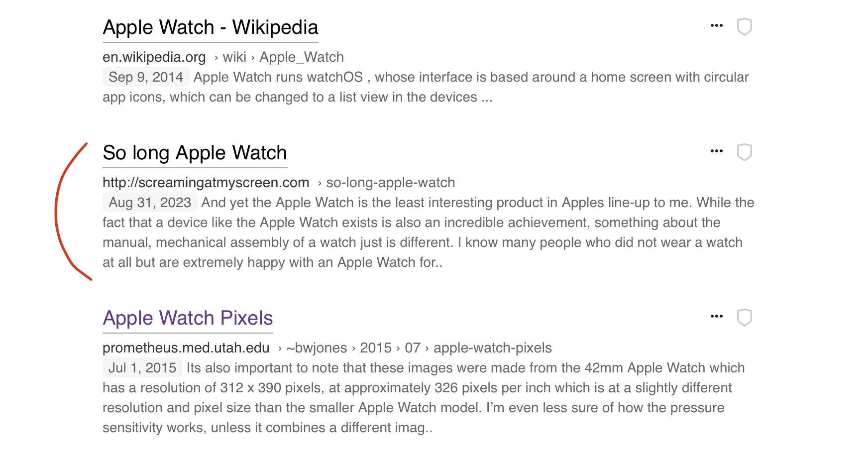This screenshot has height=465, width=868.
Task: Open the So long Apple Watch result
Action: tap(195, 153)
